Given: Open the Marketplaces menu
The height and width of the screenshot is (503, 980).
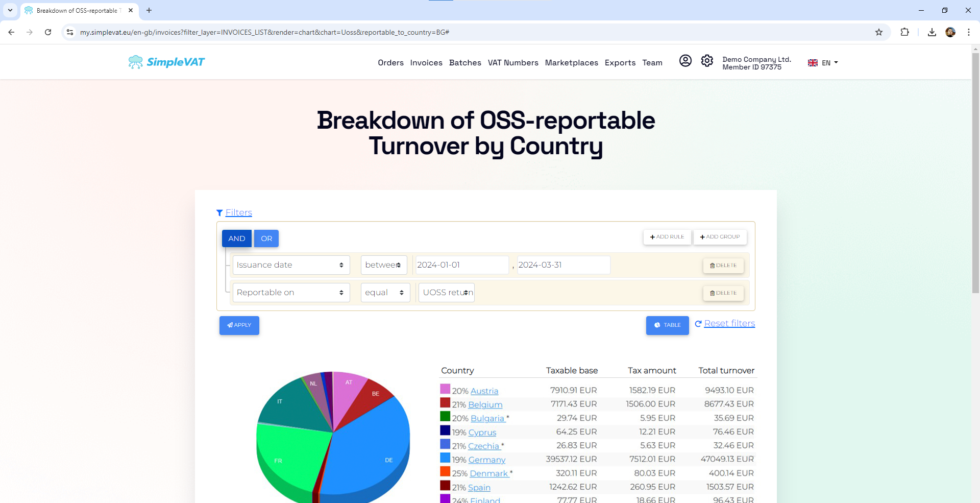Looking at the screenshot, I should pos(571,63).
